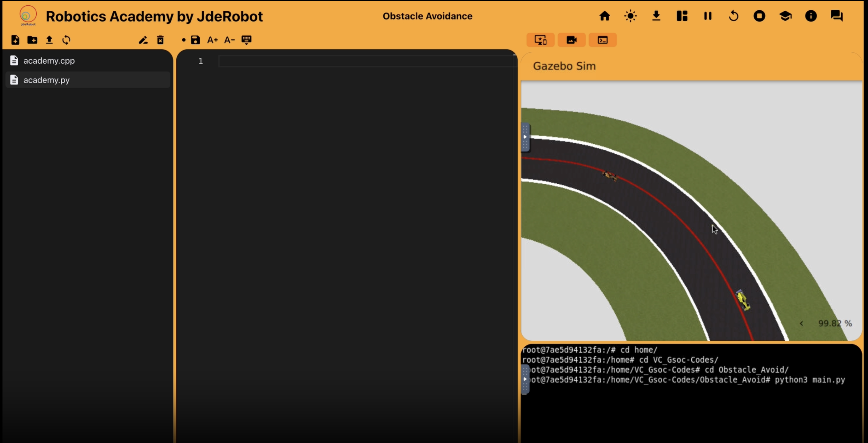Image resolution: width=868 pixels, height=443 pixels.
Task: Create a new folder icon
Action: pyautogui.click(x=32, y=40)
